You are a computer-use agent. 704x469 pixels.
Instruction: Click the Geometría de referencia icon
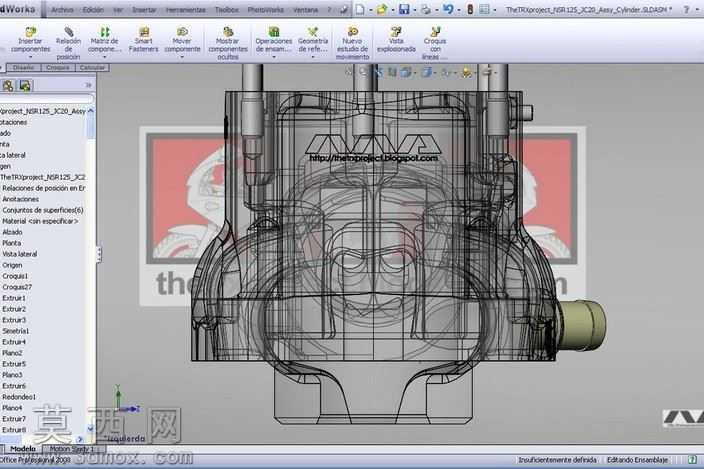click(313, 32)
